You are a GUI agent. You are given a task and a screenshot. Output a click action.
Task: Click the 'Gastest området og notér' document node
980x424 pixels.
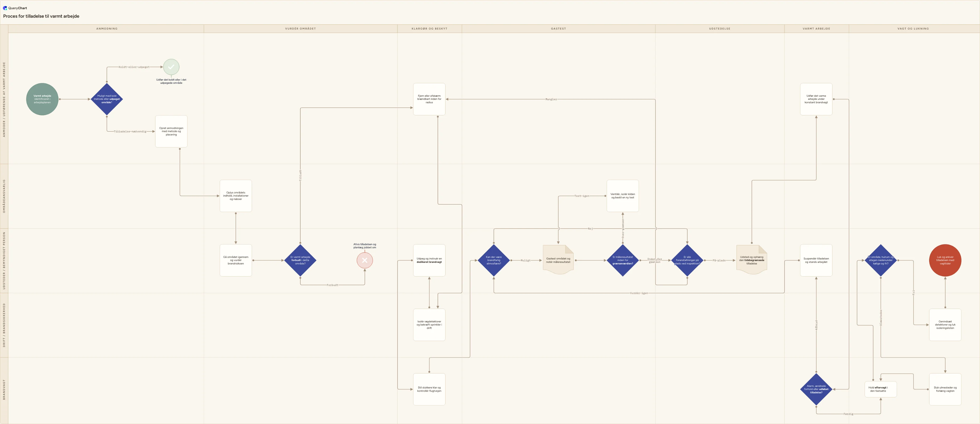[x=558, y=260]
